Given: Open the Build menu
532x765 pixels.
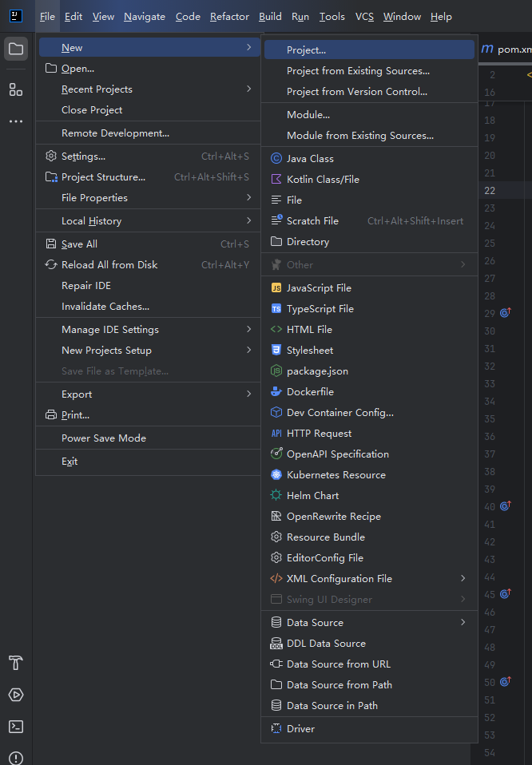Looking at the screenshot, I should point(270,17).
